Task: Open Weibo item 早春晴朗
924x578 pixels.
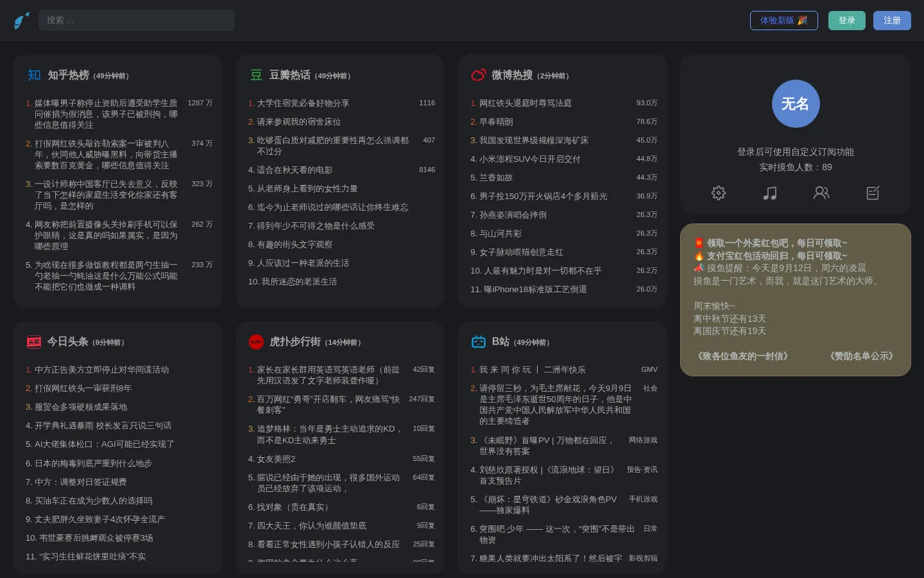Action: tap(496, 121)
